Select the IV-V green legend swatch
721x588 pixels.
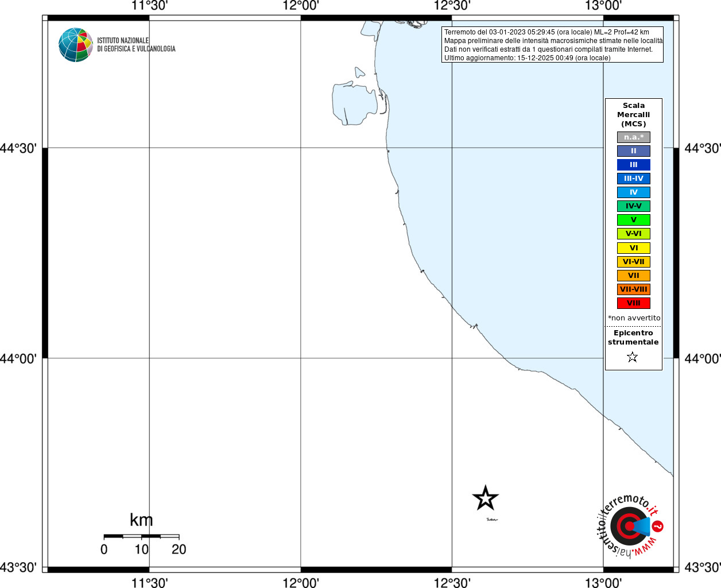(x=634, y=206)
